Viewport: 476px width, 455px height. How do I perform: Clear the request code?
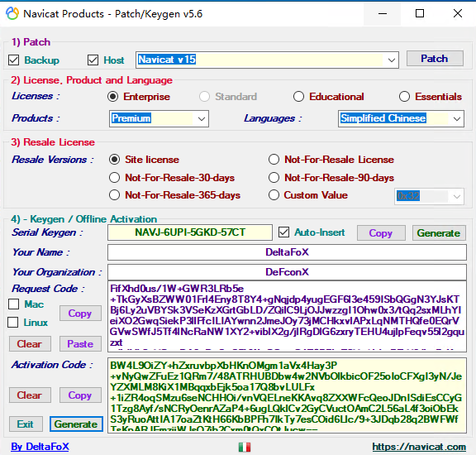point(30,344)
